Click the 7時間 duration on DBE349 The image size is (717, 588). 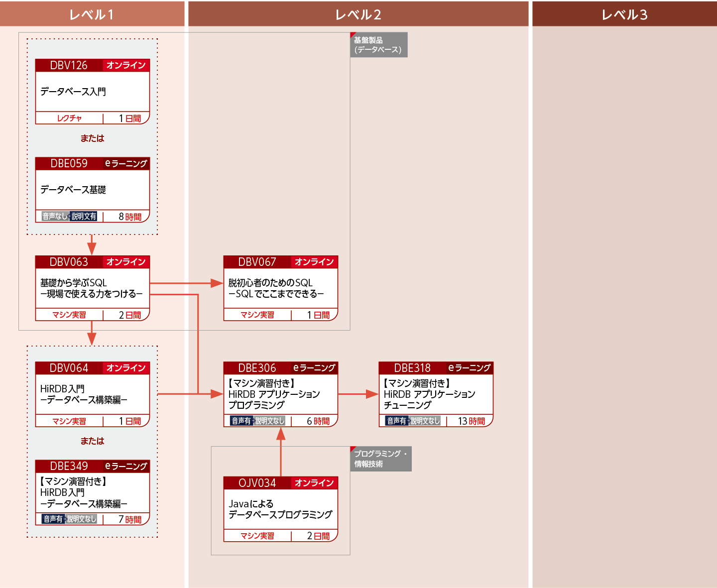point(130,519)
